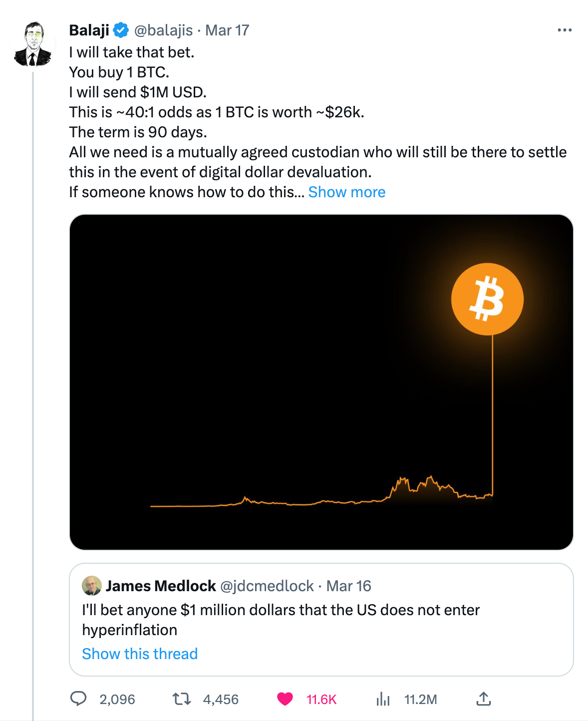Open the @balajis handle link

click(x=163, y=30)
